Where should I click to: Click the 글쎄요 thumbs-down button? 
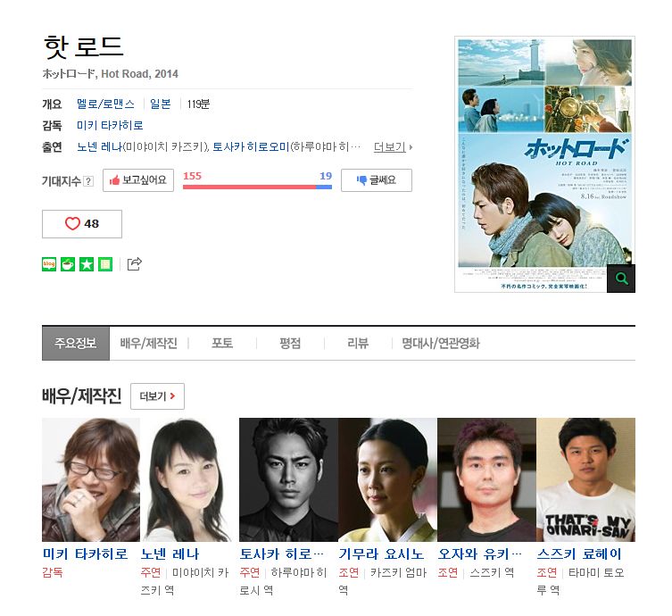pyautogui.click(x=377, y=180)
